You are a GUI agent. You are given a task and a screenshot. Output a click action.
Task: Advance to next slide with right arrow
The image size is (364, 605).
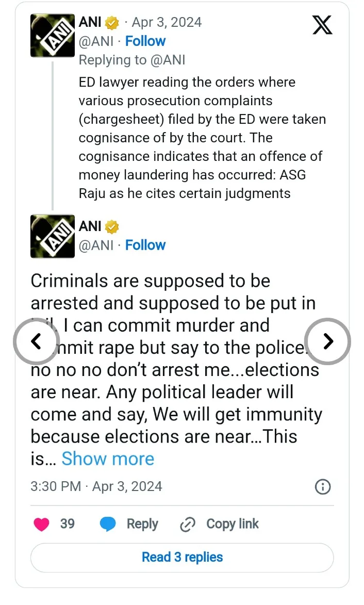coord(328,341)
